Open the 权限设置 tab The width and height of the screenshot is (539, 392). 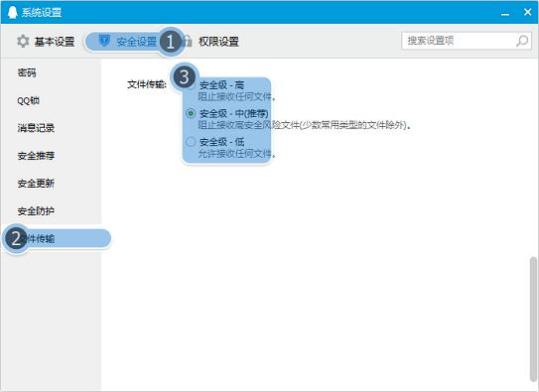click(210, 42)
